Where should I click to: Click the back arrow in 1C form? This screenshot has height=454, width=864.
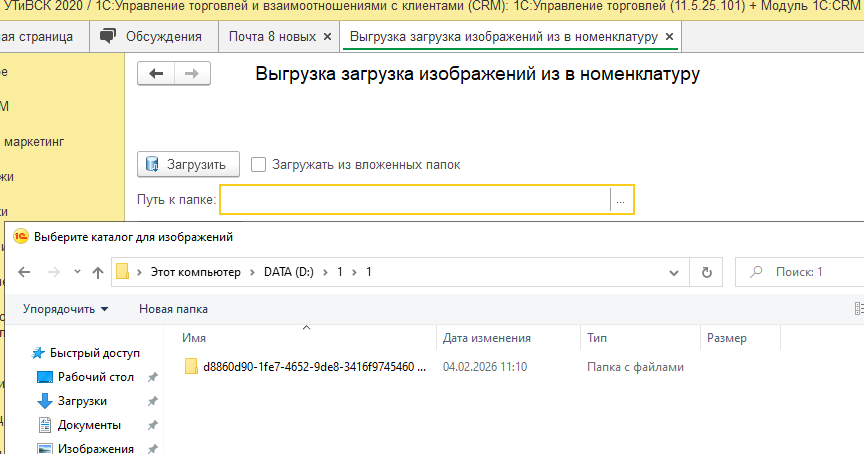156,73
